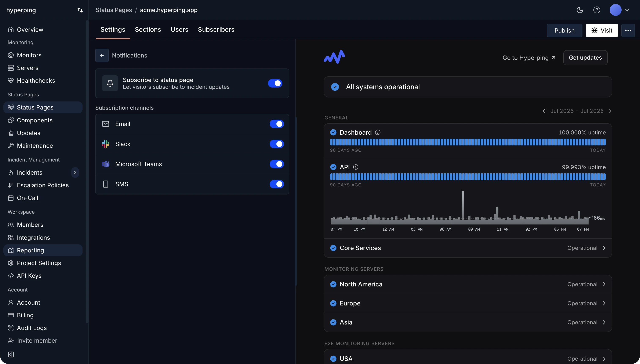
Task: Switch to the Settings tab
Action: (113, 30)
